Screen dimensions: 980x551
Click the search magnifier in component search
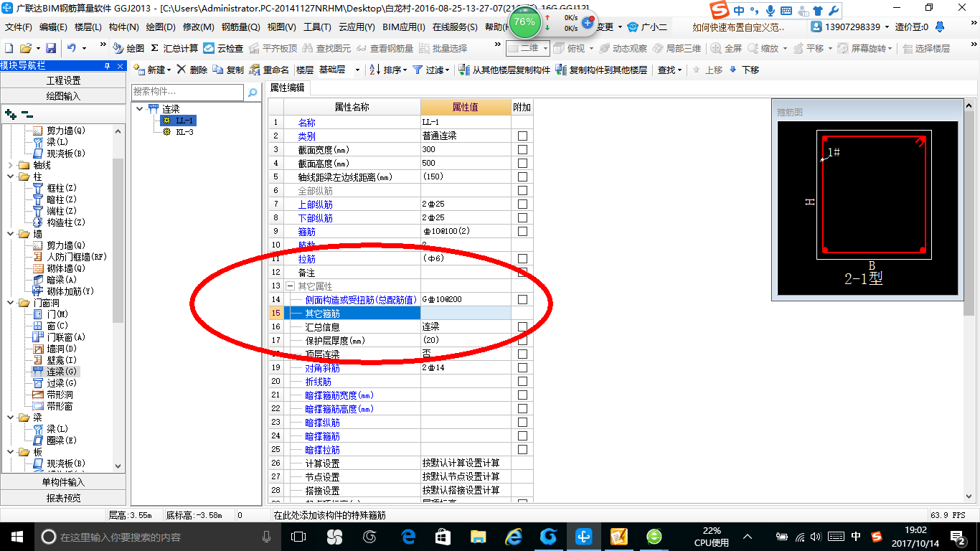click(x=252, y=93)
